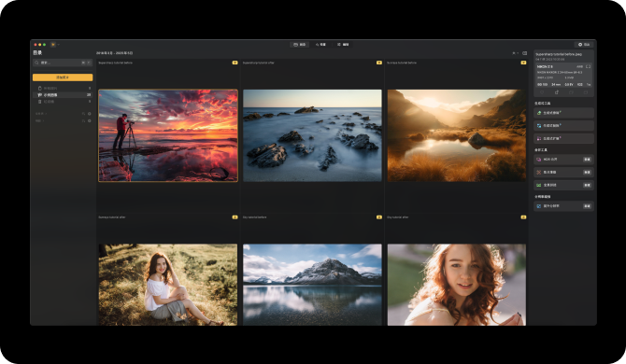The height and width of the screenshot is (364, 626).
Task: Click the small button on Focus Stacking row
Action: [588, 173]
